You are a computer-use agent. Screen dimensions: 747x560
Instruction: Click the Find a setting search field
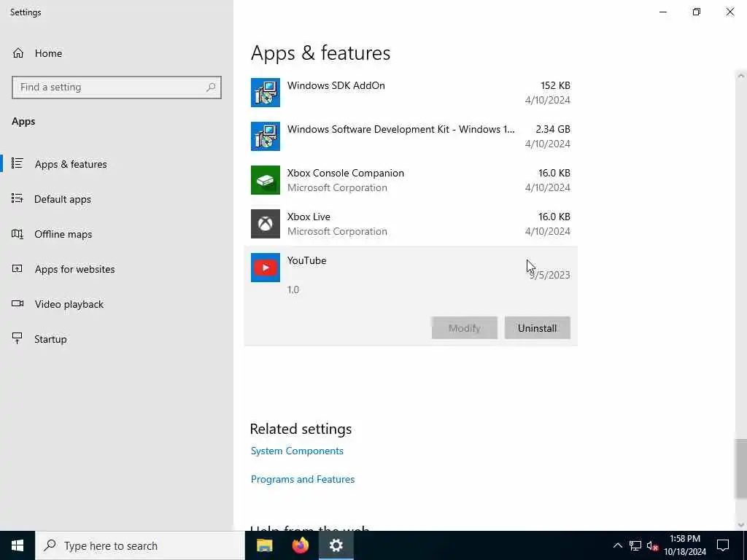coord(117,87)
